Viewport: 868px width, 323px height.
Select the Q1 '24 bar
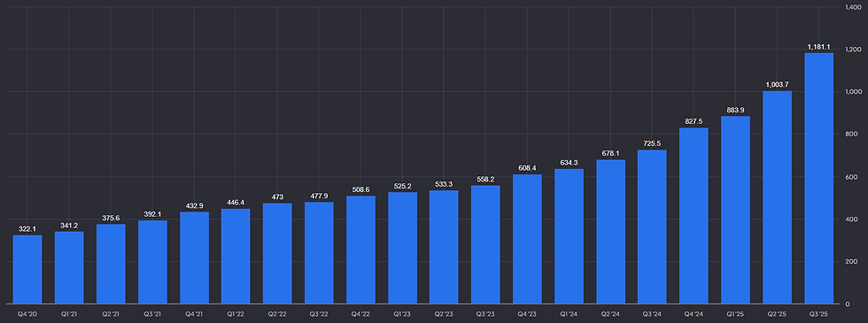pos(569,236)
